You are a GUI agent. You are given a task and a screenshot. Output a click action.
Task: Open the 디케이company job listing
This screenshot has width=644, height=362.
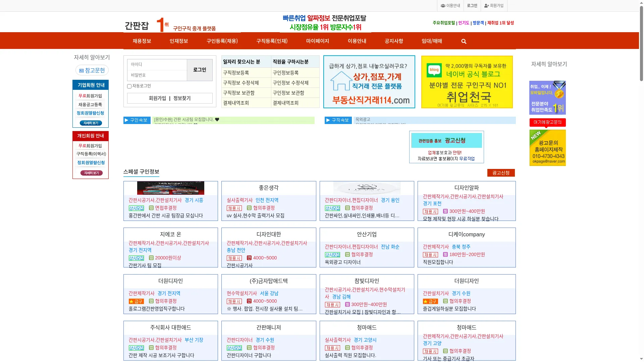(467, 234)
